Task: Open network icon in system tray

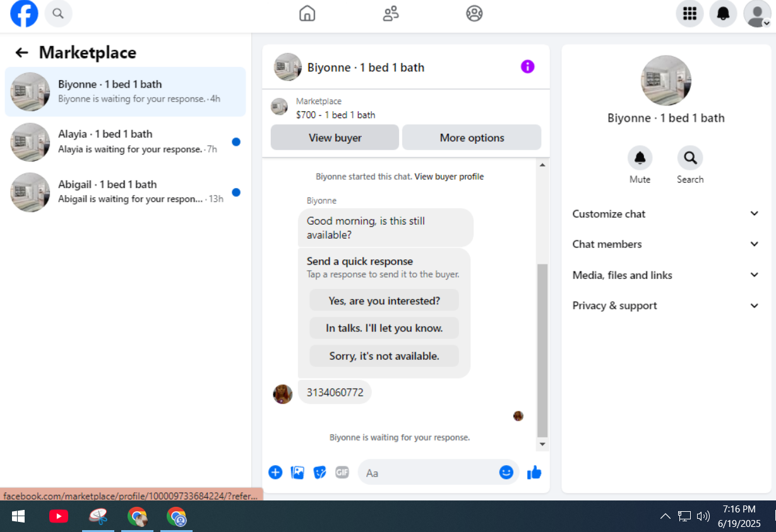Action: pyautogui.click(x=684, y=516)
